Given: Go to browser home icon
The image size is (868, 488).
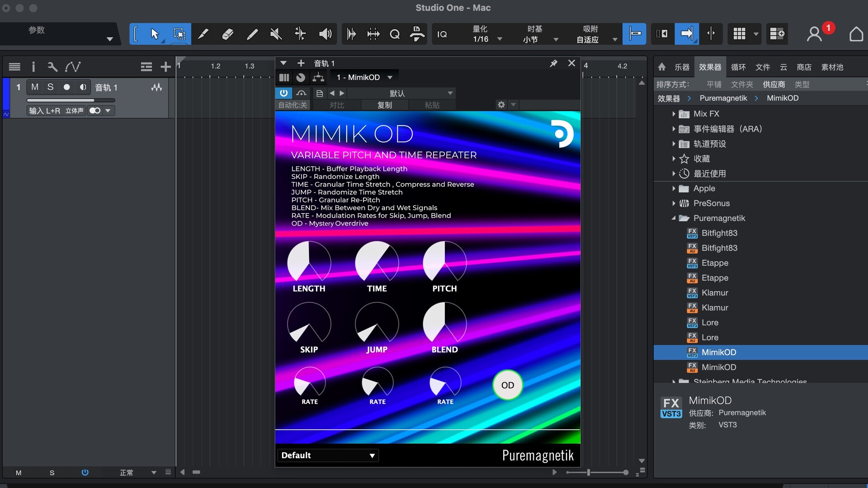Looking at the screenshot, I should [662, 67].
